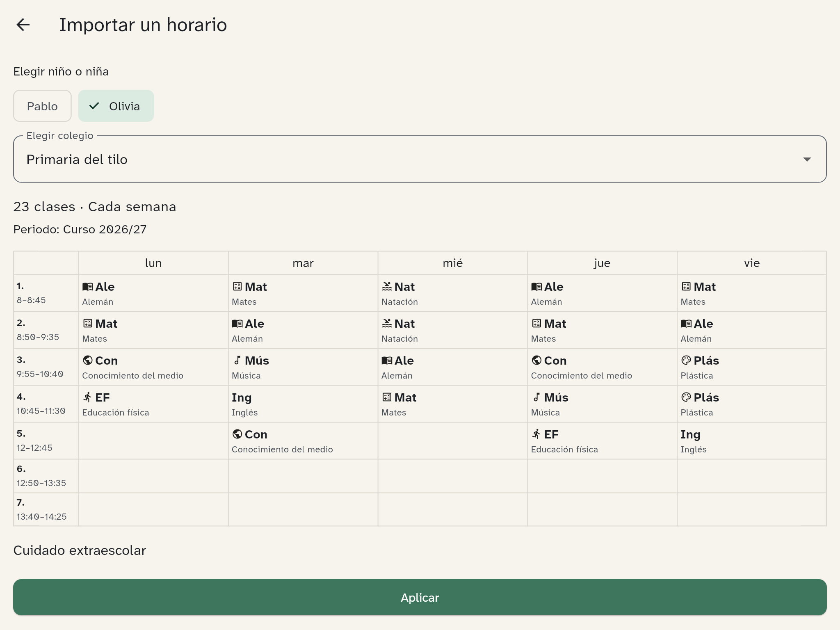Click the Importar un horario title
Image resolution: width=840 pixels, height=630 pixels.
tap(143, 25)
